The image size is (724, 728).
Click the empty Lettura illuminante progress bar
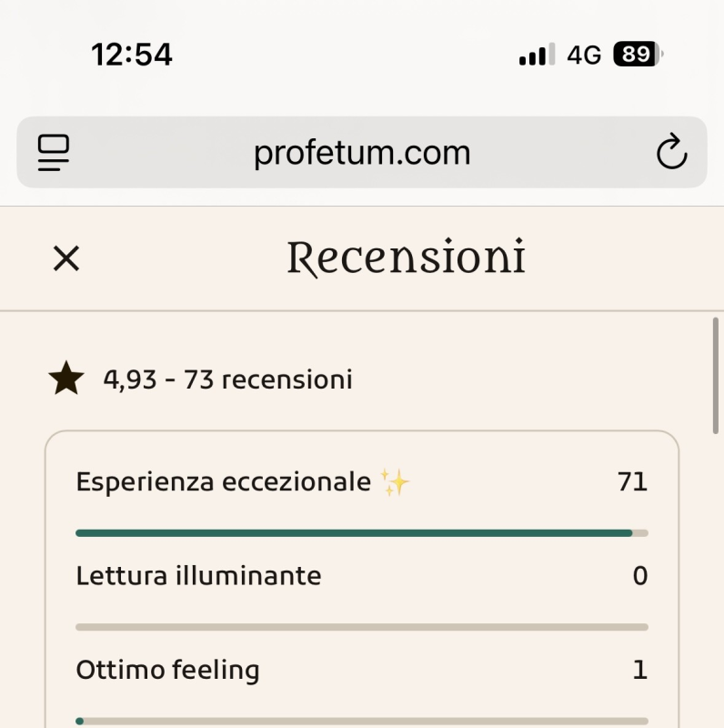point(362,627)
